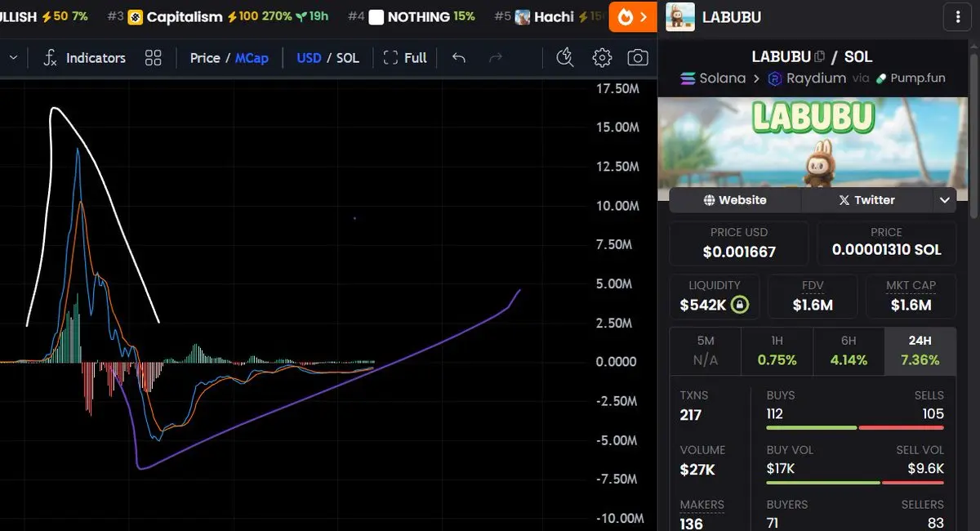The width and height of the screenshot is (980, 531).
Task: Click the MAKERS 136 value
Action: tap(691, 524)
